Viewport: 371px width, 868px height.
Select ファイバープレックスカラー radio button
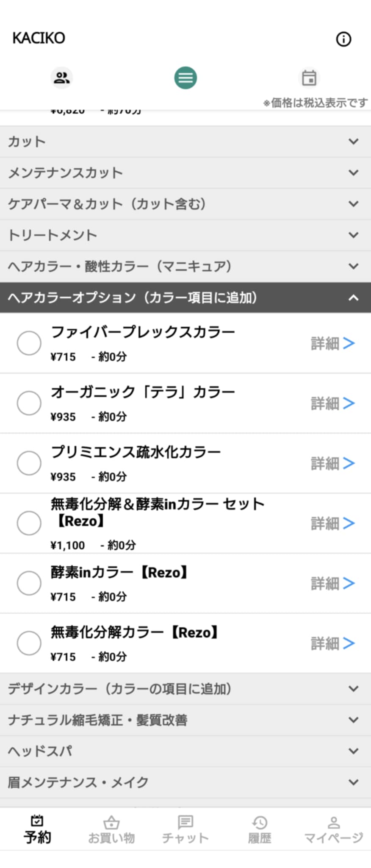pyautogui.click(x=29, y=343)
